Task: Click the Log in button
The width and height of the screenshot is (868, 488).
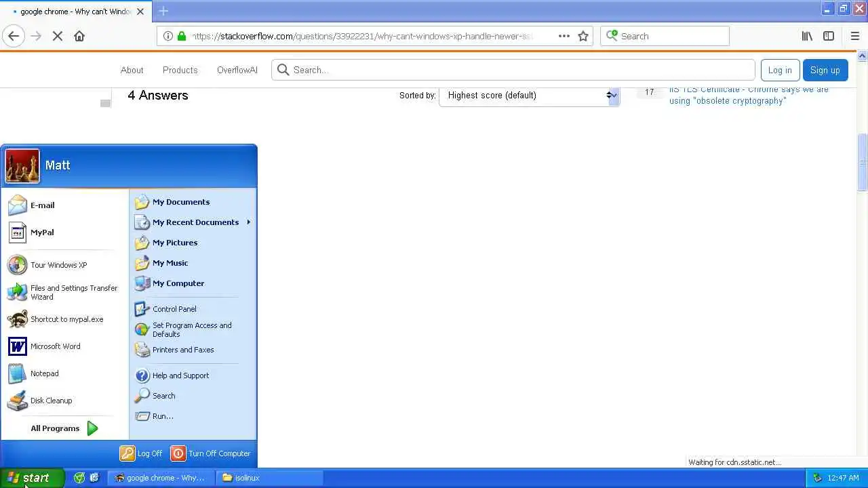Action: [780, 70]
